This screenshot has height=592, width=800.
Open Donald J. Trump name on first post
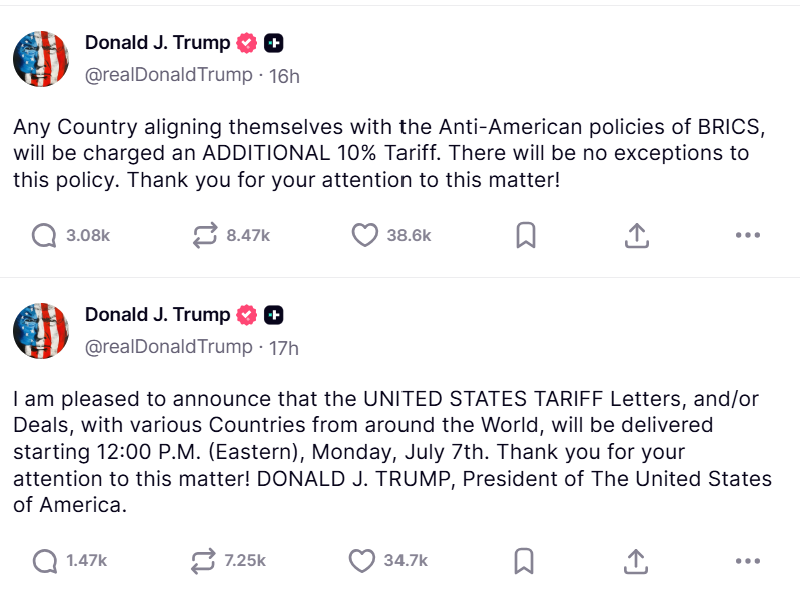pos(157,43)
